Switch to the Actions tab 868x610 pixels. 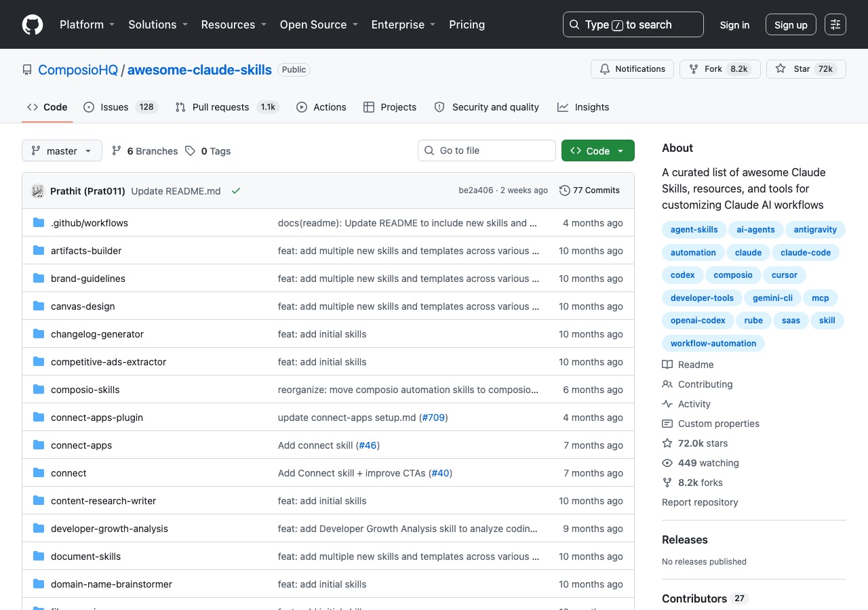(x=321, y=107)
